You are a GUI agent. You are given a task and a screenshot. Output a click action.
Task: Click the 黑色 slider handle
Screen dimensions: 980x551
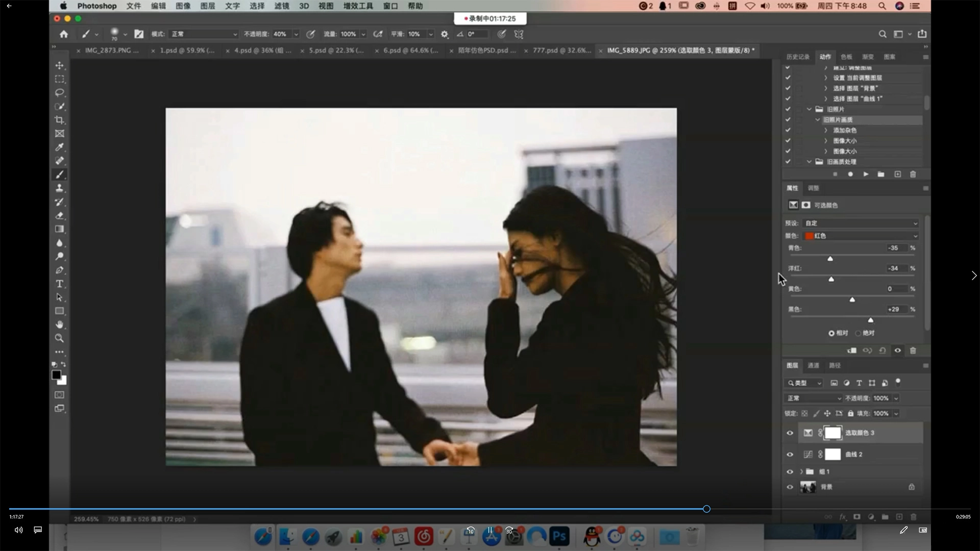click(871, 320)
